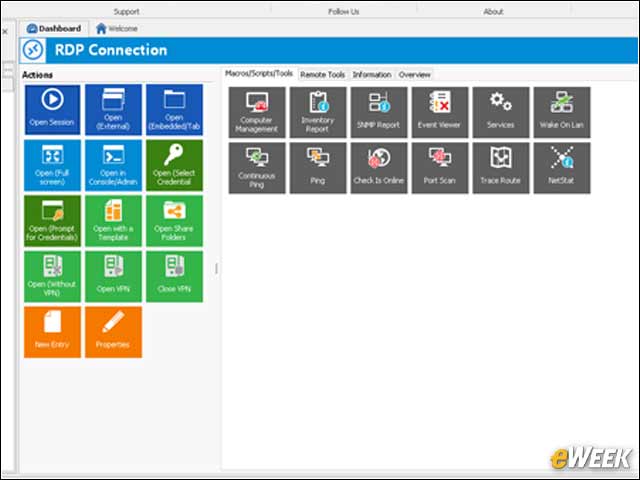This screenshot has width=640, height=480.
Task: Launch Computer Management tool
Action: point(257,112)
